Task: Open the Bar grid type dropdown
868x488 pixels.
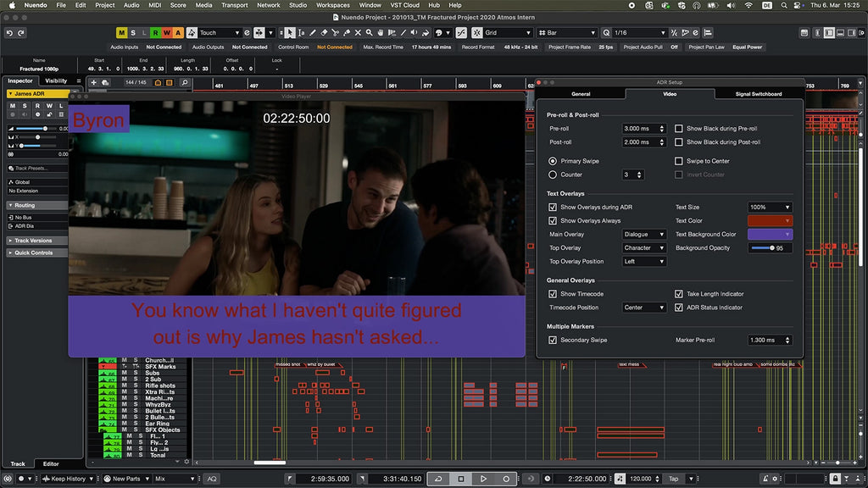Action: coord(567,33)
